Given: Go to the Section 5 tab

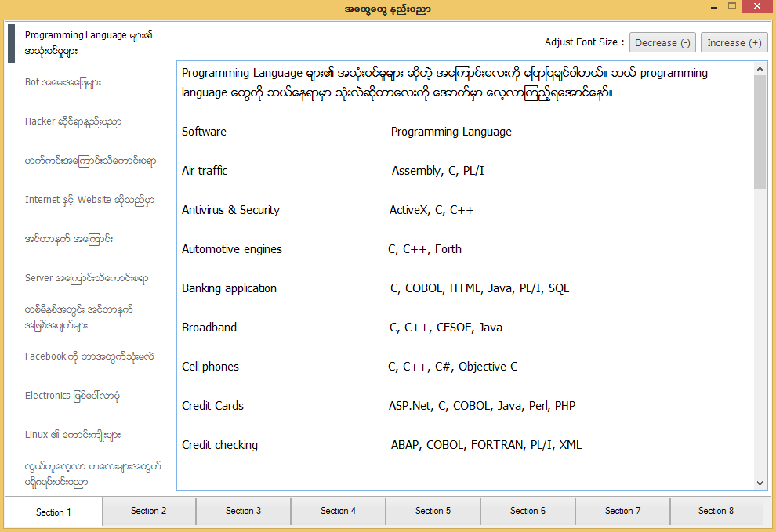Looking at the screenshot, I should pyautogui.click(x=433, y=511).
